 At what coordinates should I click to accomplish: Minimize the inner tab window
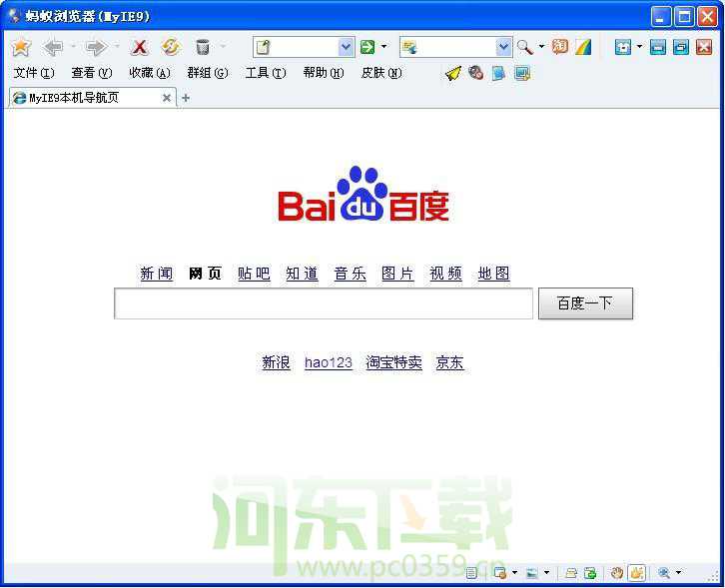[x=658, y=47]
